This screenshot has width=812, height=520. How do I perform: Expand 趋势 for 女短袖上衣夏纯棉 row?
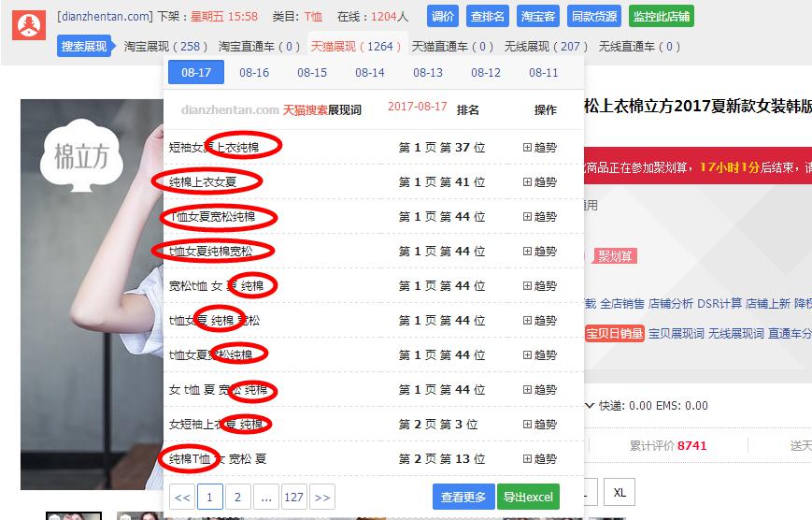pos(539,425)
